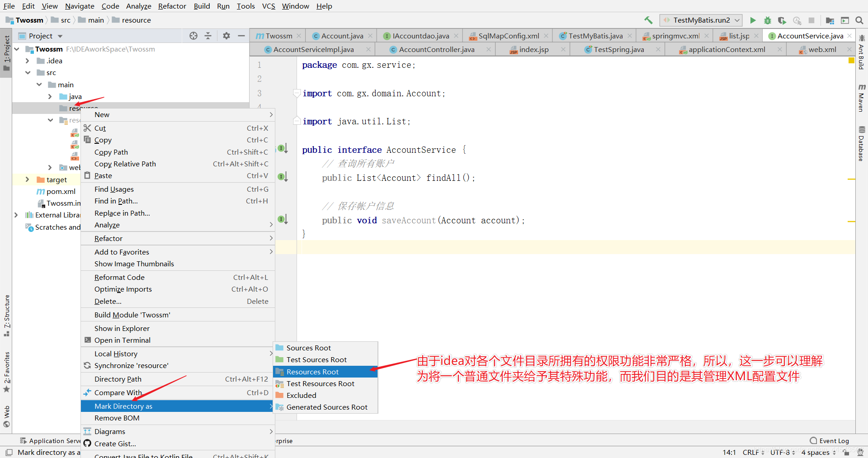868x458 pixels.
Task: Click the Project panel settings gear
Action: [x=226, y=36]
